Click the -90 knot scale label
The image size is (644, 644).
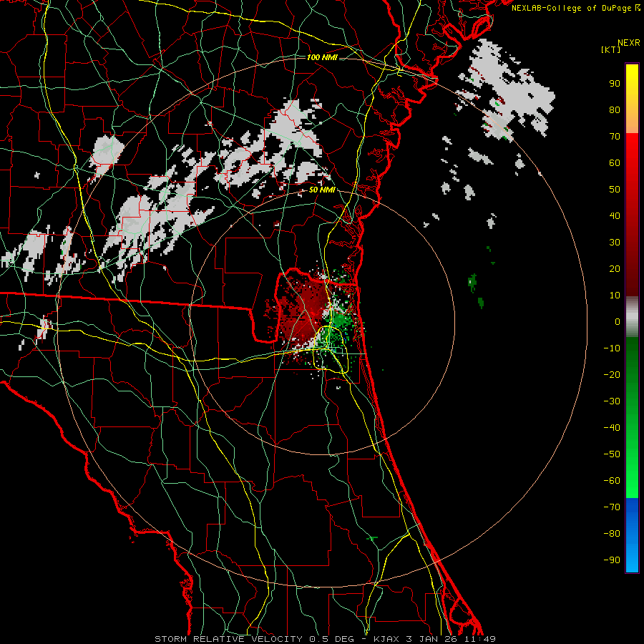[612, 560]
